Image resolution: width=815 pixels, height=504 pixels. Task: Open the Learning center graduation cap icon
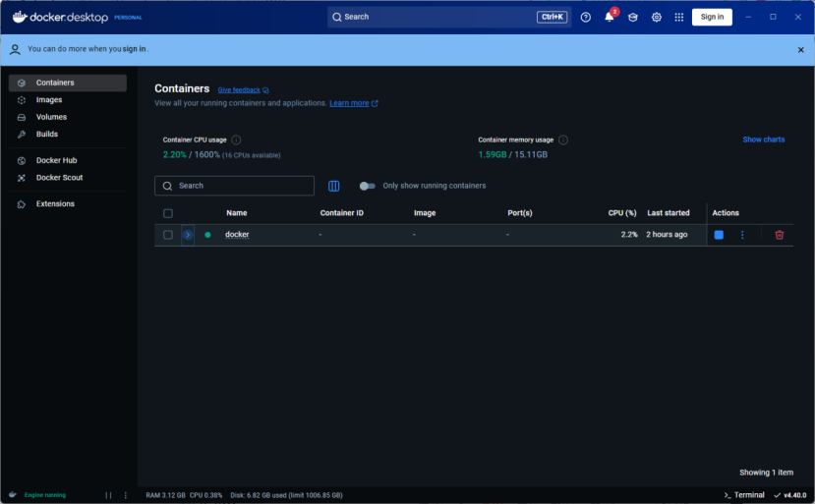(x=632, y=17)
